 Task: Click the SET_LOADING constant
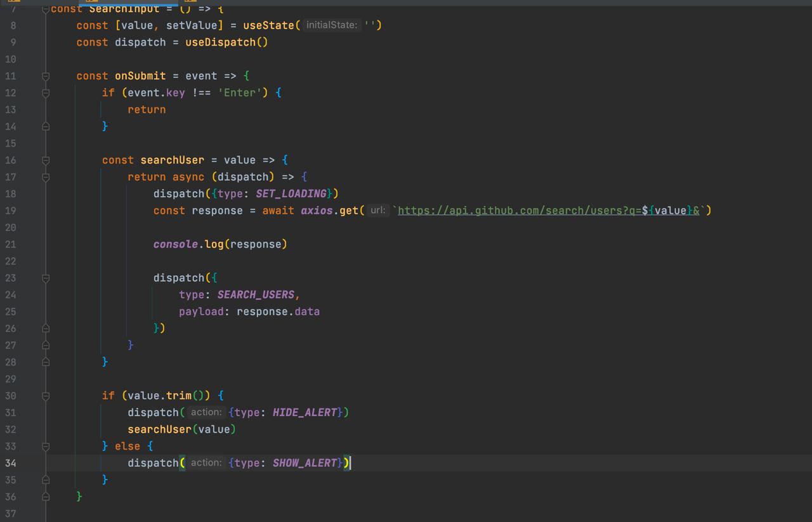(x=291, y=193)
